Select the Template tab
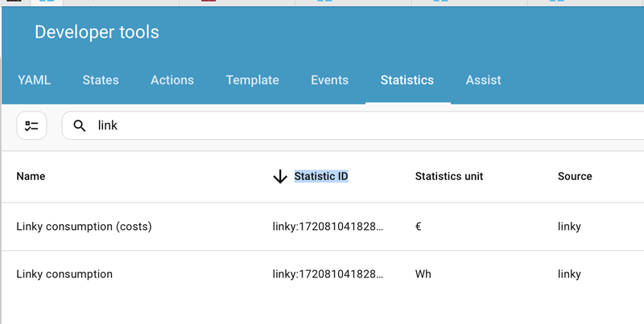 (x=253, y=80)
